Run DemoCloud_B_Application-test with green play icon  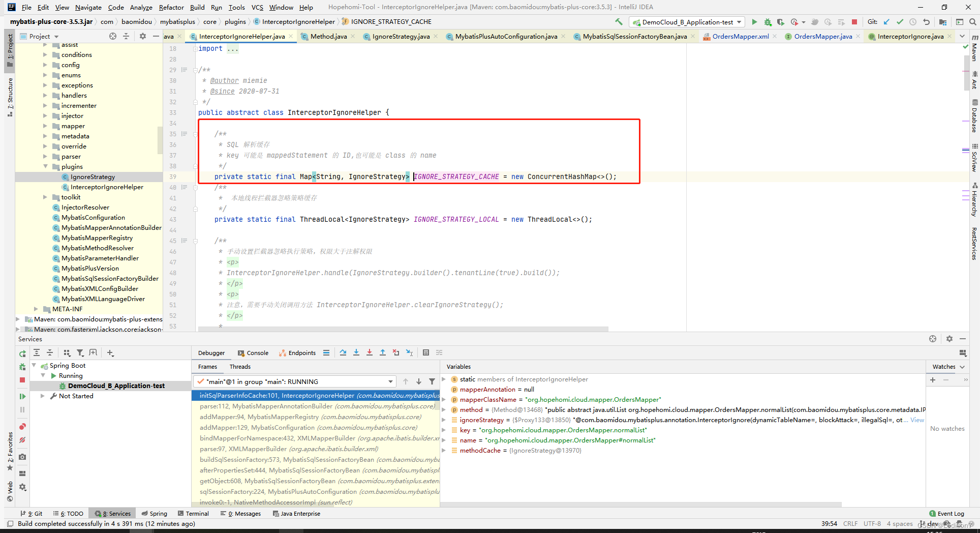coord(754,22)
